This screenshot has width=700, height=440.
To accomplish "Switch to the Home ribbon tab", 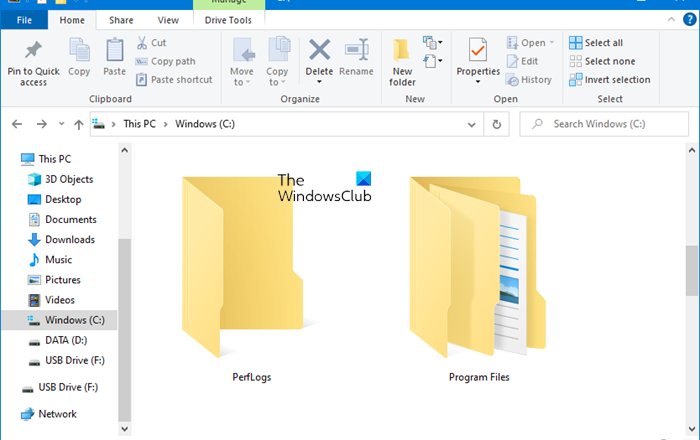I will pos(72,20).
